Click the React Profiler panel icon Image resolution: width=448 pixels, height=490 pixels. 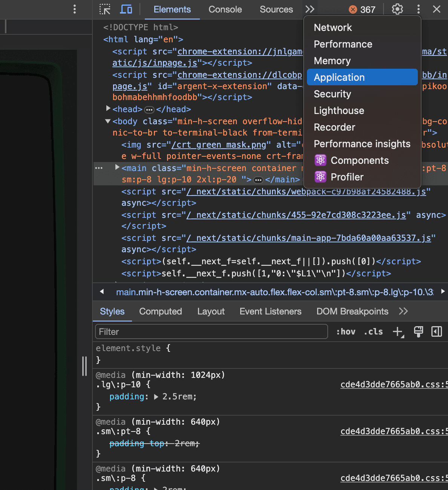tap(321, 177)
